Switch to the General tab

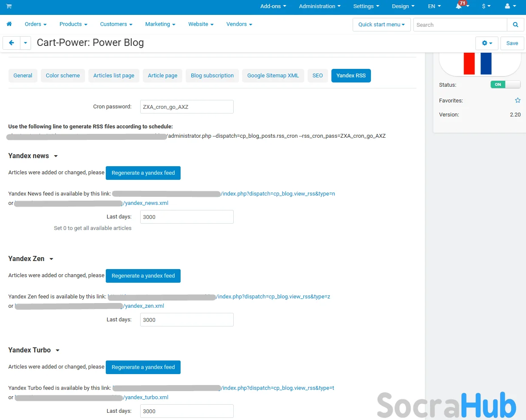tap(23, 76)
